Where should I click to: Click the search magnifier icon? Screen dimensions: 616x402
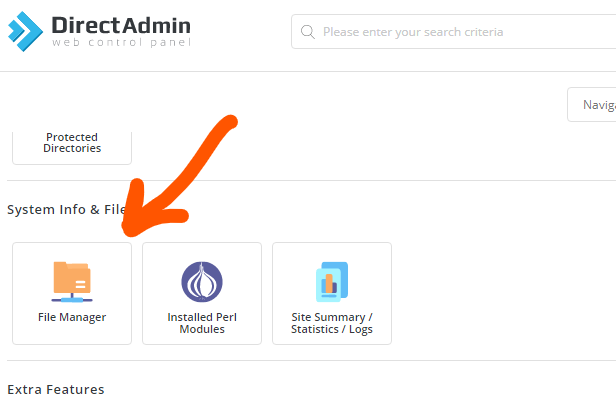pos(307,32)
